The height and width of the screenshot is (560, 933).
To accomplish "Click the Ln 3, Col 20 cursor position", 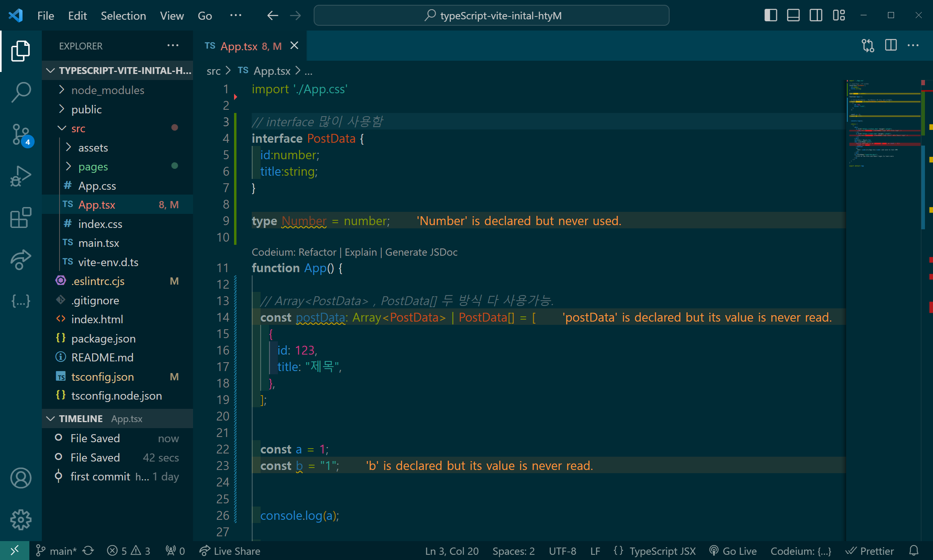I will pos(452,551).
